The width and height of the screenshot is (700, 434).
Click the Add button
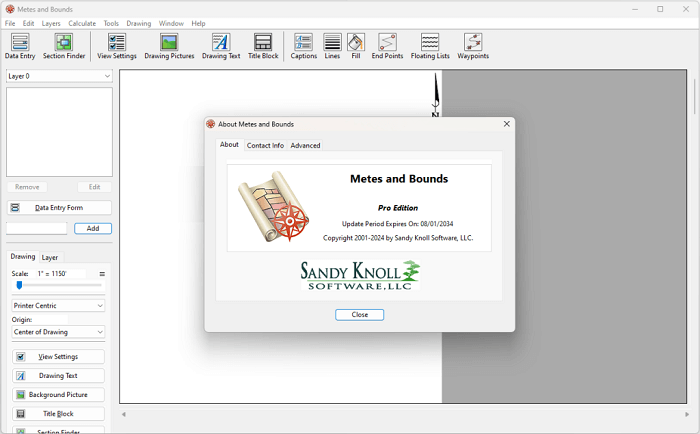click(93, 228)
